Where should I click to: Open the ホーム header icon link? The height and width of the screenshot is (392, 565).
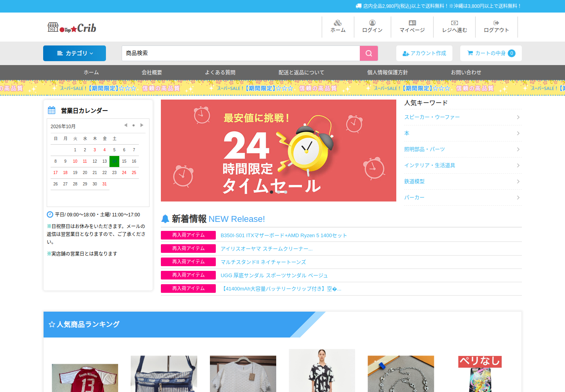(338, 27)
